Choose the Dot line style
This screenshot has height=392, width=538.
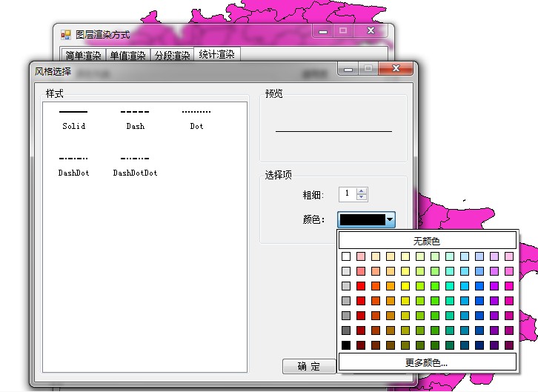(196, 119)
